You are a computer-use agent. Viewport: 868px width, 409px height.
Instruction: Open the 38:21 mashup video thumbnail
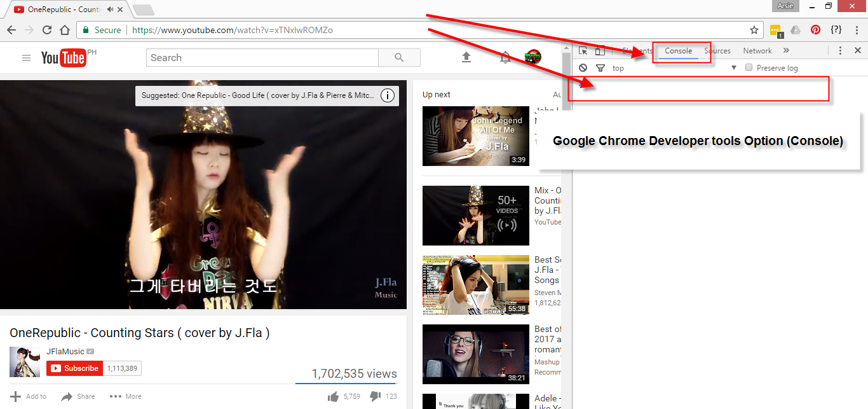pos(476,354)
